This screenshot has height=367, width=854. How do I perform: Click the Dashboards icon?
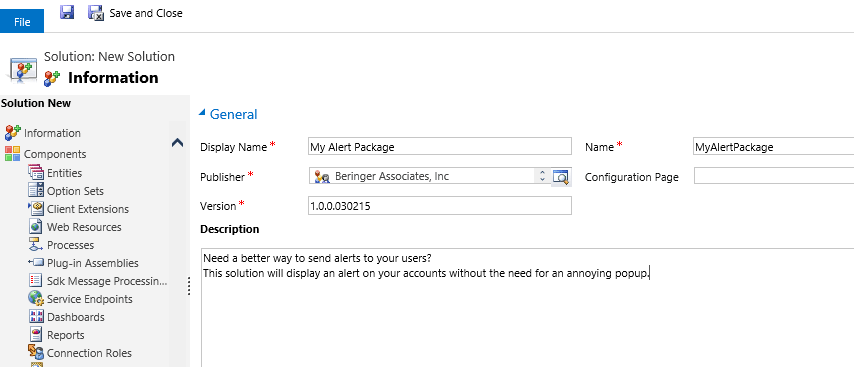tap(36, 316)
